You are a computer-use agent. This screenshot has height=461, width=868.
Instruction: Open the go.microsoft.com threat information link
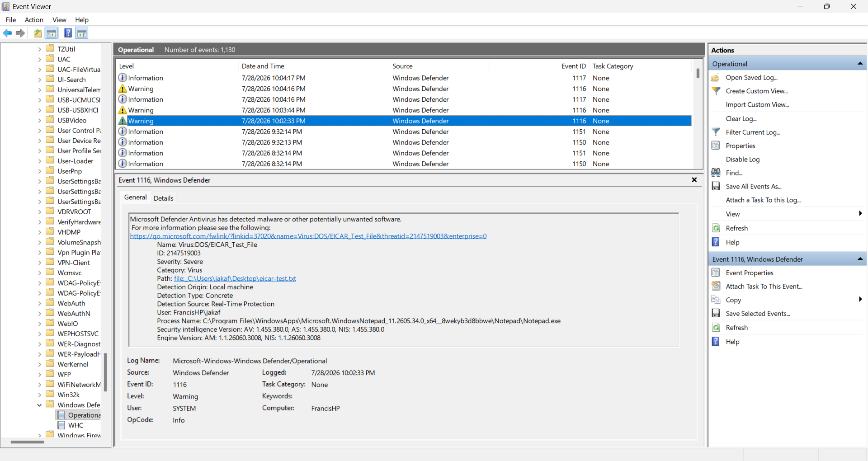point(308,236)
